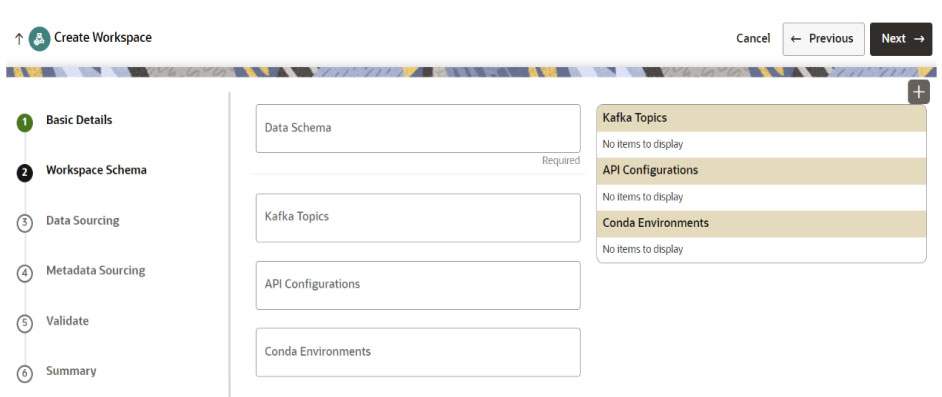The height and width of the screenshot is (397, 942).
Task: Open the Kafka Topics selection field
Action: (x=418, y=217)
